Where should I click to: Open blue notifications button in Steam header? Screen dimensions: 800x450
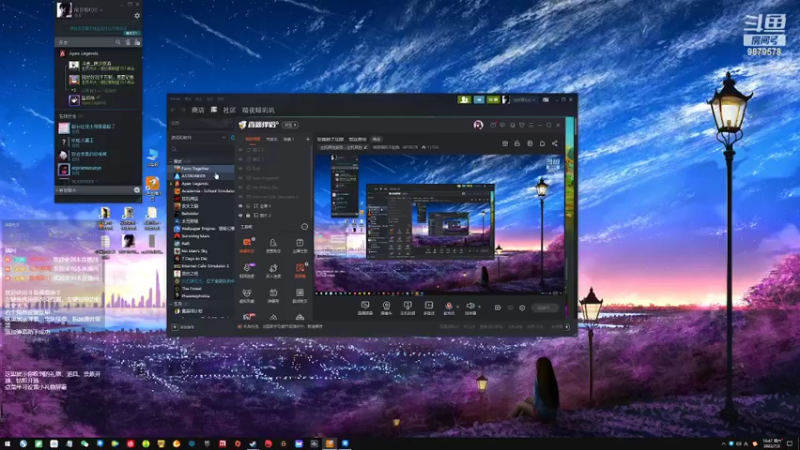click(479, 99)
